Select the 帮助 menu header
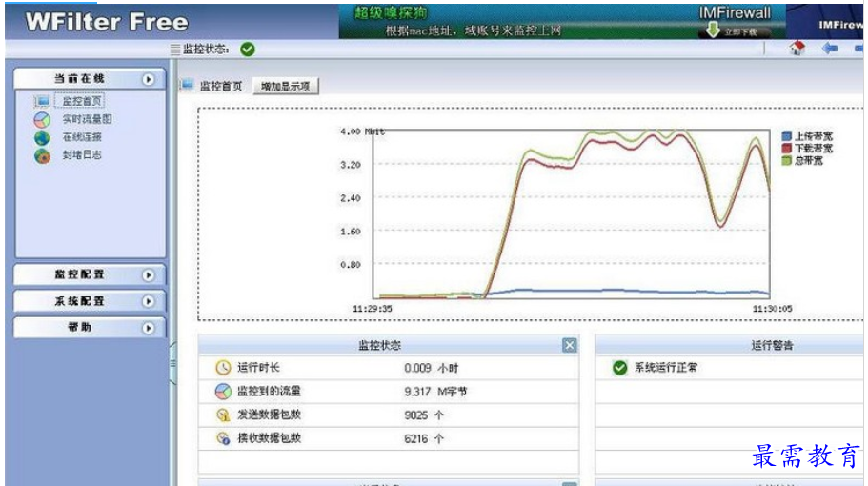Screen dimensions: 868x486 90,327
